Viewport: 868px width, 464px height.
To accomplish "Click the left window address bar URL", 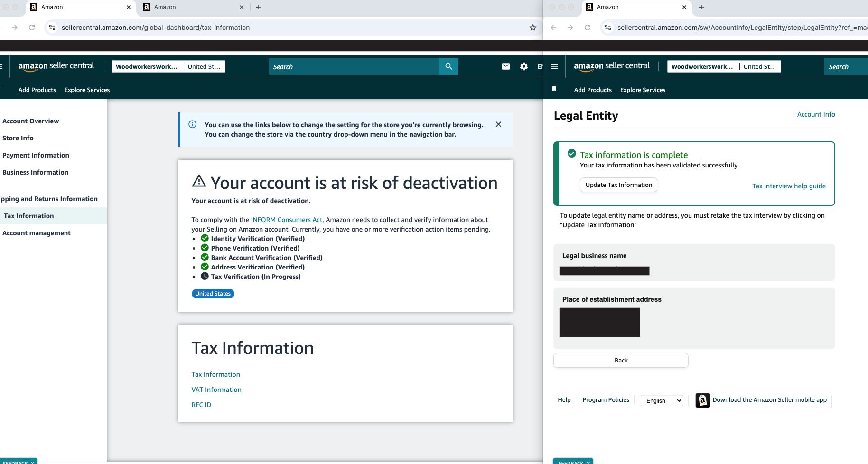I will tap(156, 28).
